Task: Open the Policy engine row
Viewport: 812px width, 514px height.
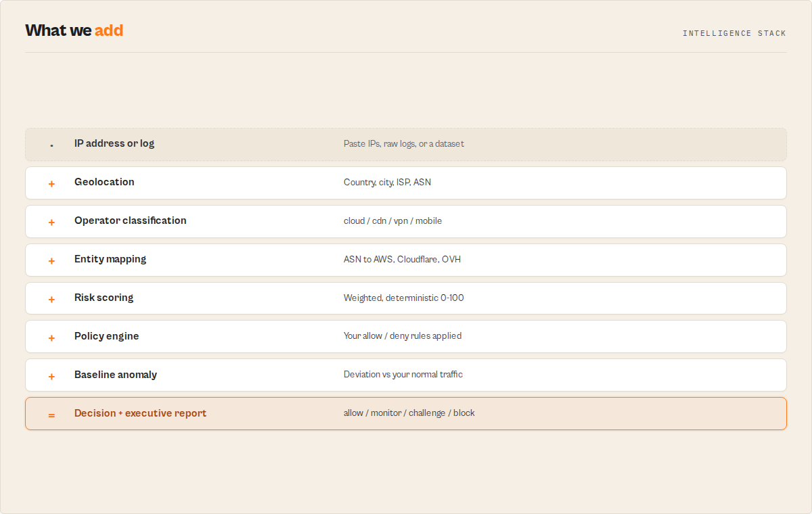Action: pyautogui.click(x=406, y=336)
